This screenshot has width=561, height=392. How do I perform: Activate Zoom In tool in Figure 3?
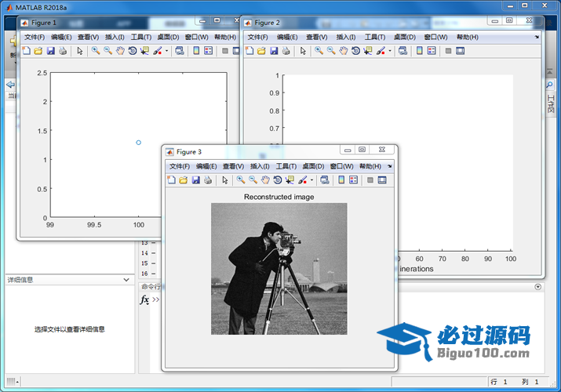pos(241,180)
